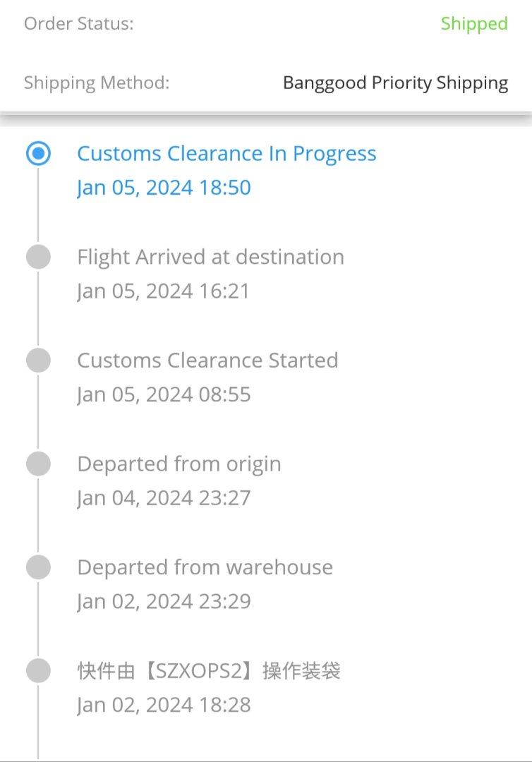This screenshot has width=532, height=762.
Task: Click the Order Status label
Action: [78, 24]
